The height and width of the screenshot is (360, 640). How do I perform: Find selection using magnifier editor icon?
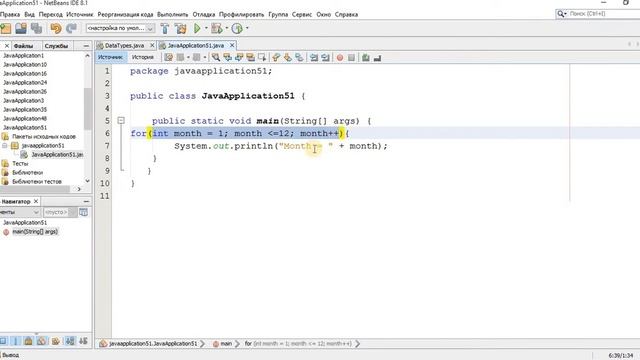[216, 58]
